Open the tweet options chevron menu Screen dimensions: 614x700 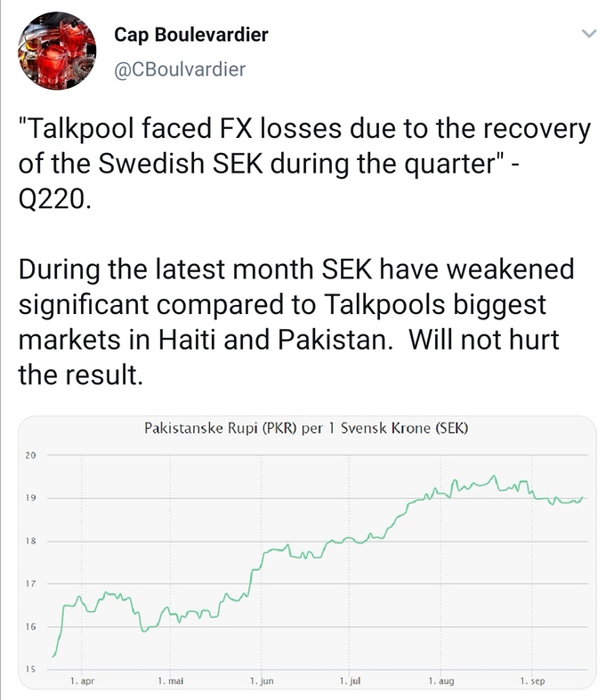[589, 34]
